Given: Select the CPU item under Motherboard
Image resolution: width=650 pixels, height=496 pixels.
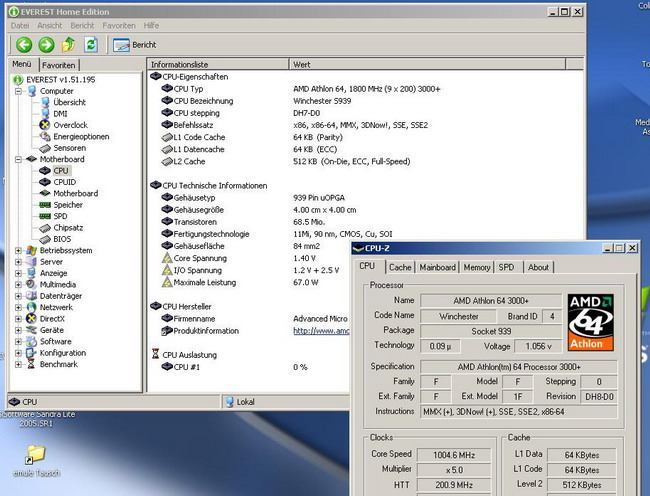Looking at the screenshot, I should coord(61,171).
